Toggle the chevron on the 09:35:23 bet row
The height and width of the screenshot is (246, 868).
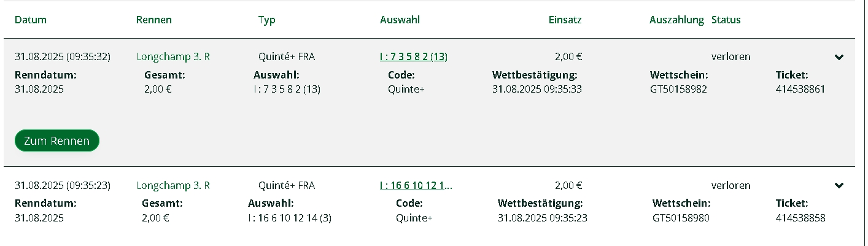(x=839, y=186)
